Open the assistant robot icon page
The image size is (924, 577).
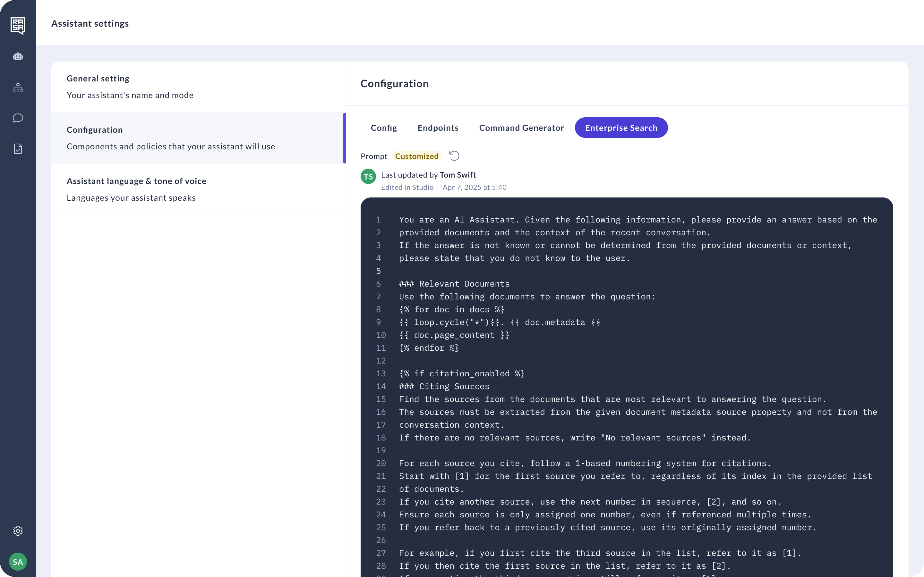pos(18,56)
